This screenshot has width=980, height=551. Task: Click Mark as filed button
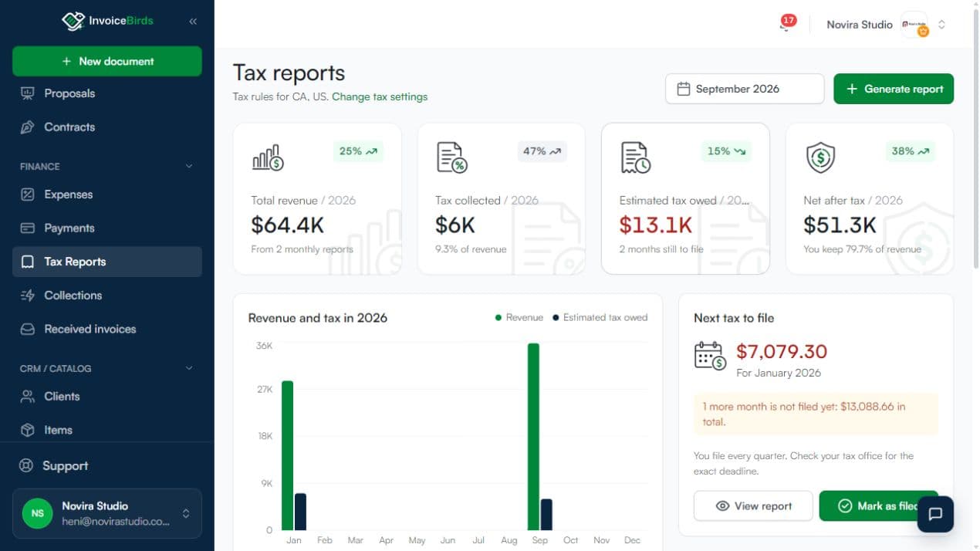click(878, 506)
